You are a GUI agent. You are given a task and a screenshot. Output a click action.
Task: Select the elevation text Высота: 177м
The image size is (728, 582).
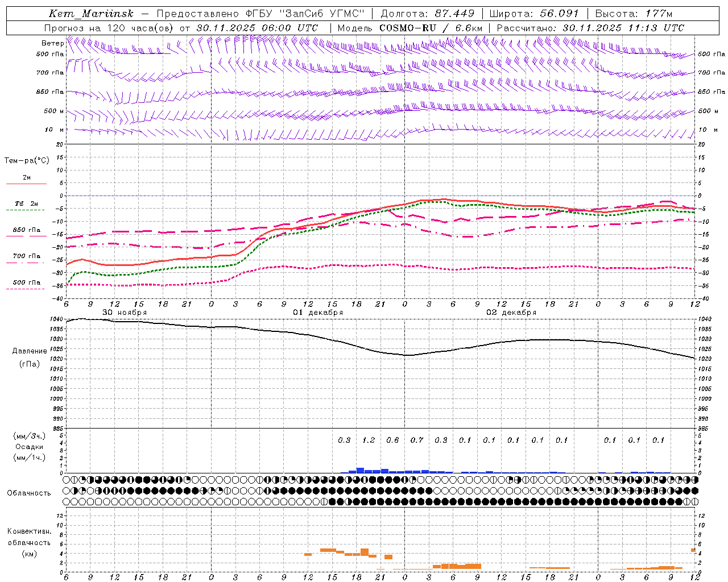click(634, 14)
